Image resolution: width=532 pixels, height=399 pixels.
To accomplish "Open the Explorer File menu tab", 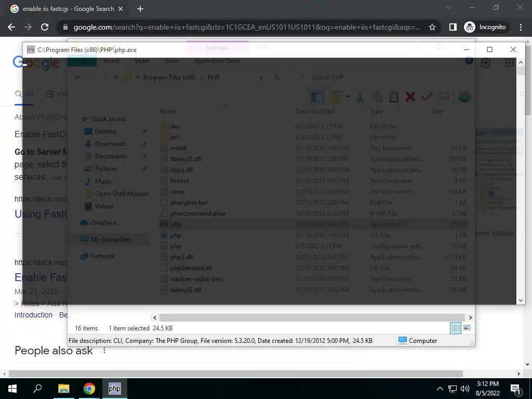I will 82,61.
